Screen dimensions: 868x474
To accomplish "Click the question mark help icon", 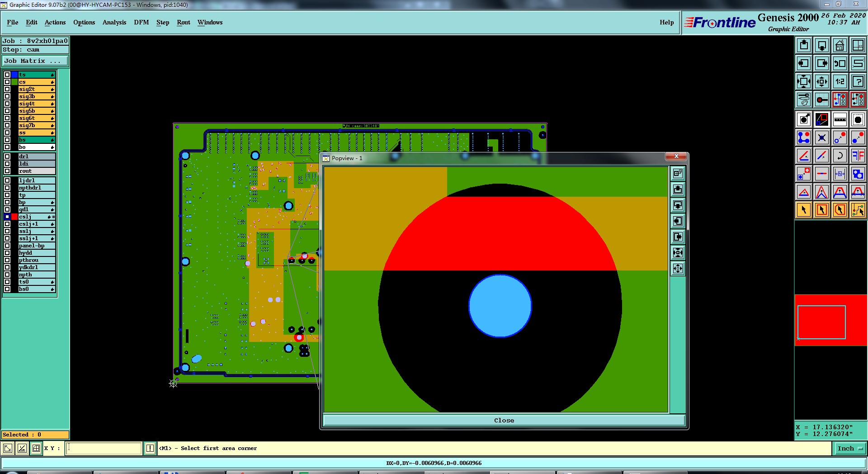I will point(858,81).
